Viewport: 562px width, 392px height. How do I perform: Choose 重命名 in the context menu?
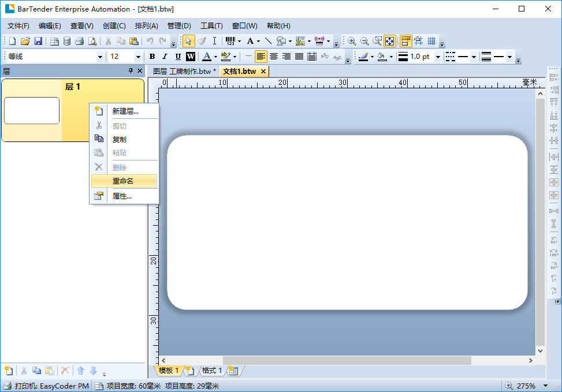[x=123, y=181]
